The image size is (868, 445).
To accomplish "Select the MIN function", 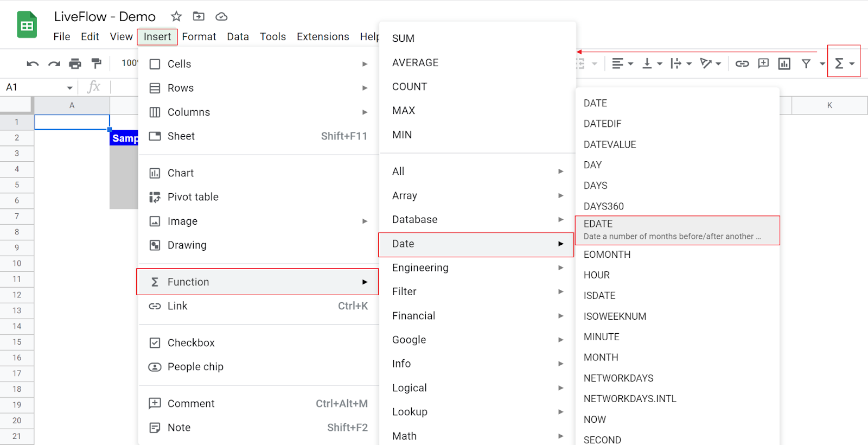I will 477,135.
